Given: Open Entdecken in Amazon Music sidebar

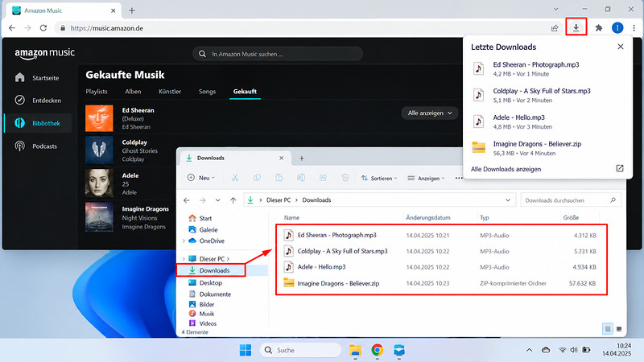Looking at the screenshot, I should click(38, 100).
